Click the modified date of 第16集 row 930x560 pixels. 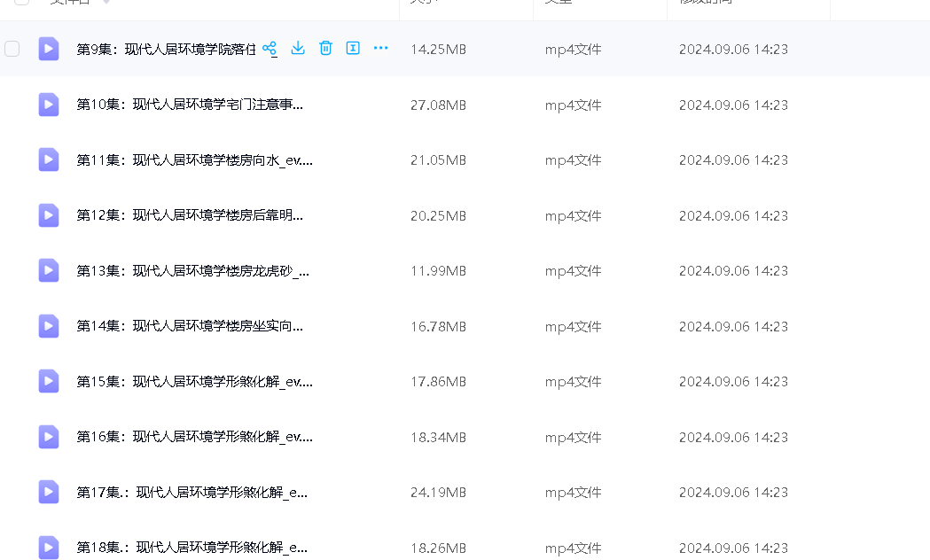pyautogui.click(x=733, y=437)
